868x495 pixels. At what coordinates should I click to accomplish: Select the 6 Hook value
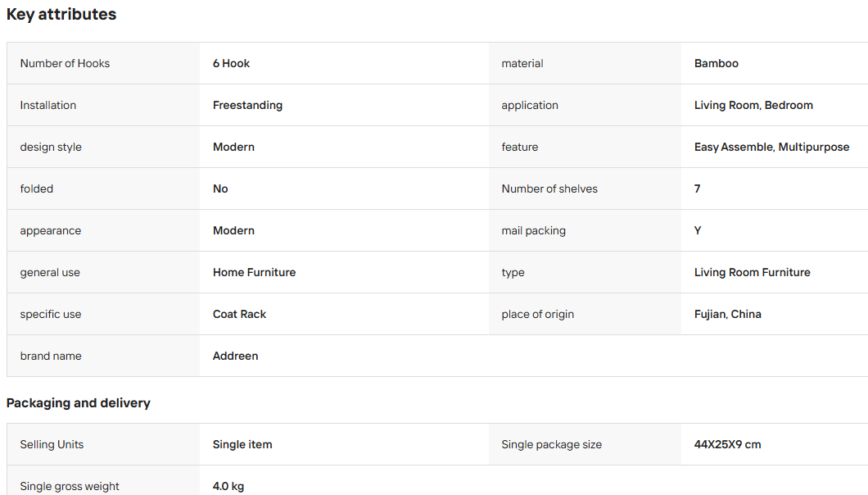click(232, 63)
